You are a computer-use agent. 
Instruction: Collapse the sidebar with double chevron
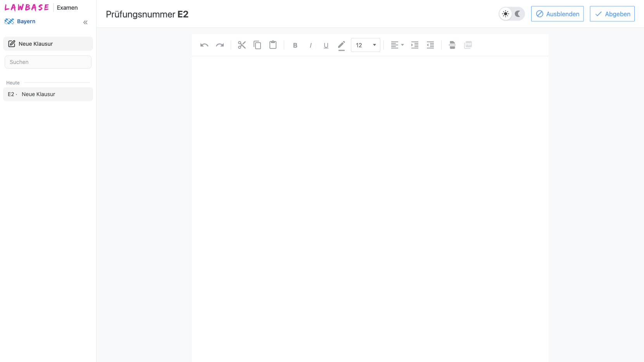click(85, 22)
